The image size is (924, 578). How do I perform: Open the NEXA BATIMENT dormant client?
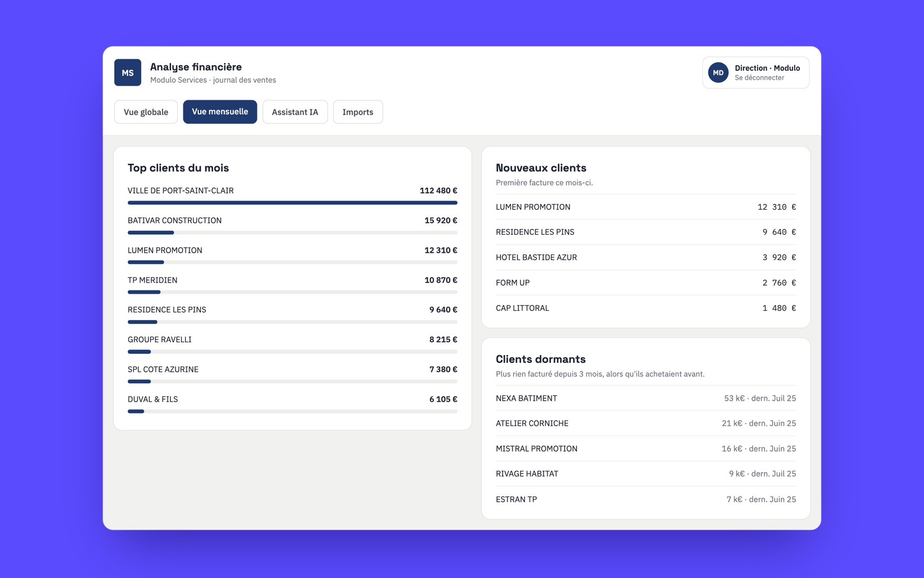[646, 398]
